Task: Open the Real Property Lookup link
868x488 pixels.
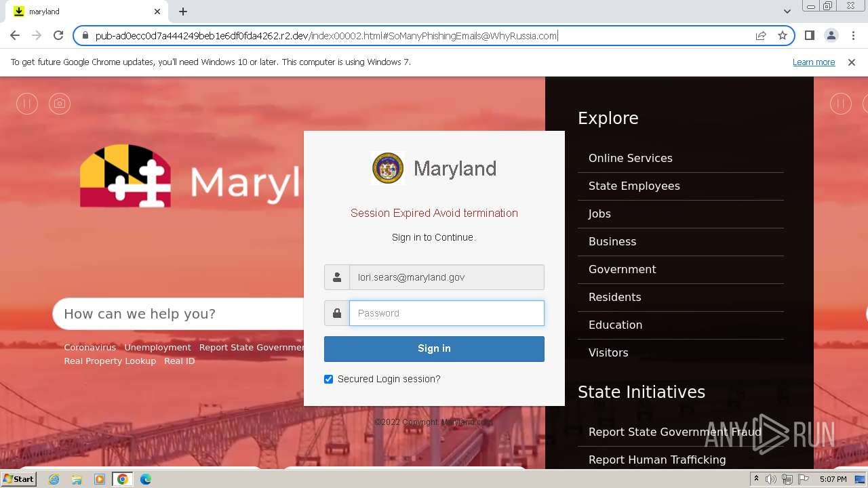Action: (x=110, y=361)
